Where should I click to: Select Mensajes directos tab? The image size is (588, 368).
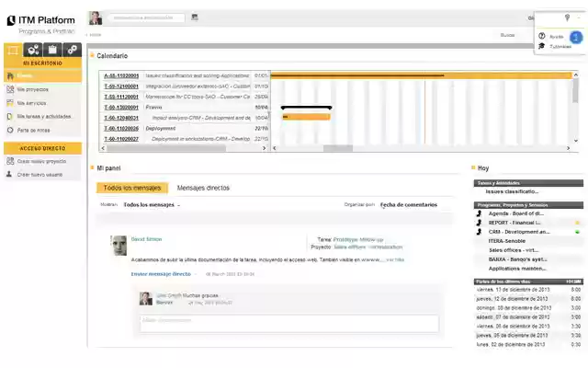pos(203,188)
